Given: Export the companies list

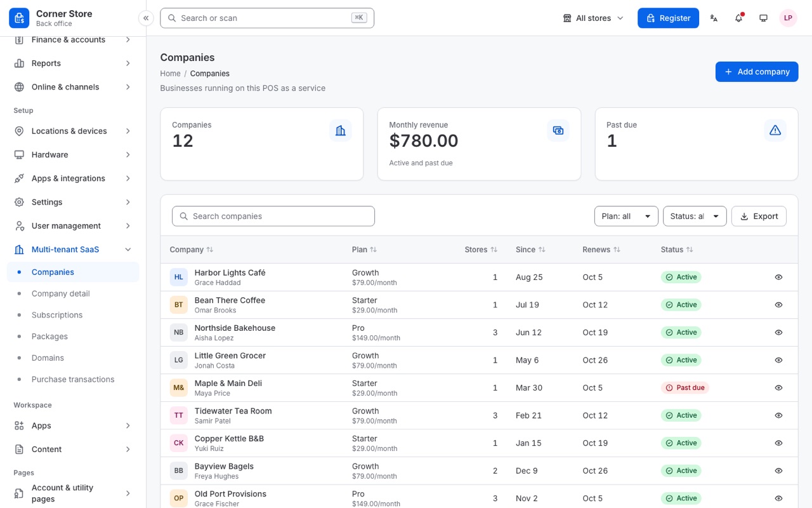Looking at the screenshot, I should click(759, 216).
